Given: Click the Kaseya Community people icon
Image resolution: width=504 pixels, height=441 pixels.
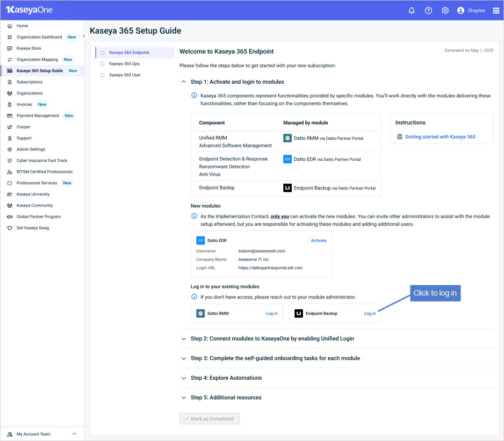Looking at the screenshot, I should 10,206.
